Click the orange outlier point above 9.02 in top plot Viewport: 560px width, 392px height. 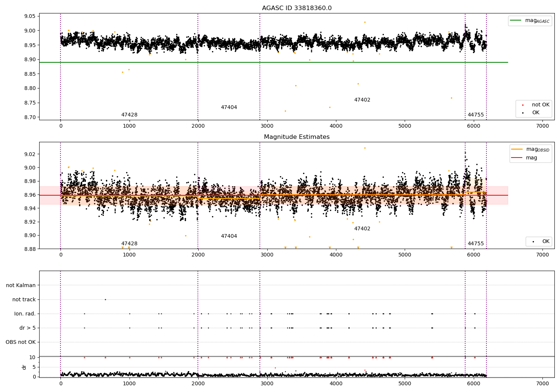365,22
